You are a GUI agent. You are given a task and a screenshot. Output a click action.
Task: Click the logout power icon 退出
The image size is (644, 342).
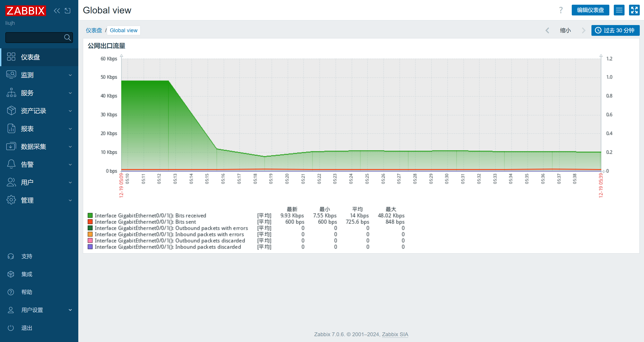pos(11,328)
